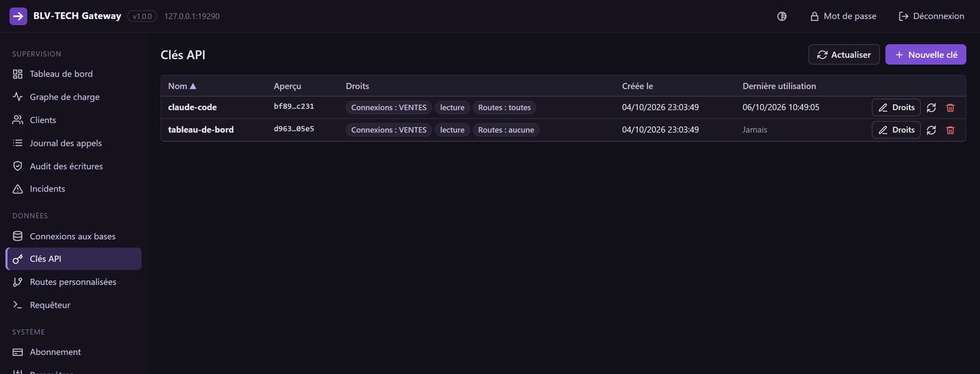Click Connexions : VENTES badge on tableau-de-bord row
This screenshot has width=980, height=374.
coord(388,130)
